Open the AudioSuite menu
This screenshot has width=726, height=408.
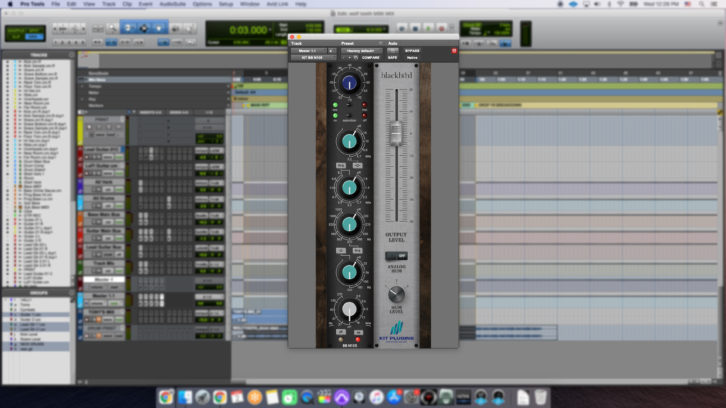172,4
